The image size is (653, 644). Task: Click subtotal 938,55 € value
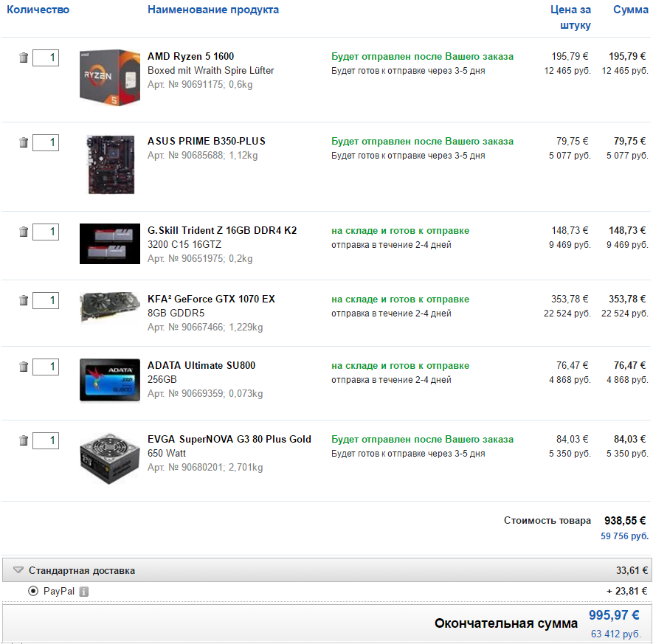coord(625,520)
